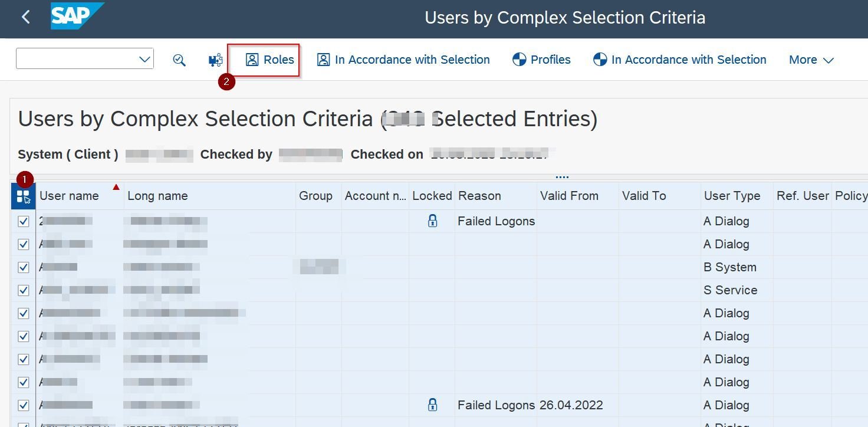Screen dimensions: 868x427
Task: Uncheck the first row checkbox
Action: (24, 221)
